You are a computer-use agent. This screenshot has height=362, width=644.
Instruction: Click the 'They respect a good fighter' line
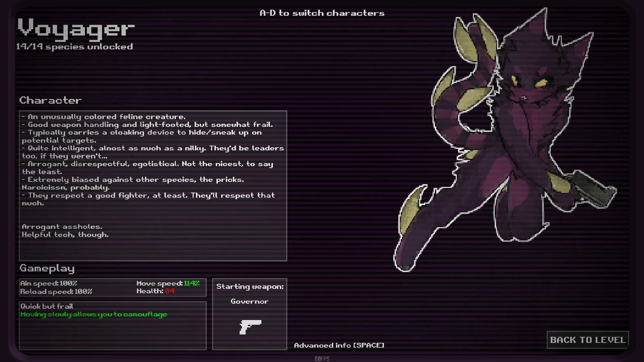(148, 199)
